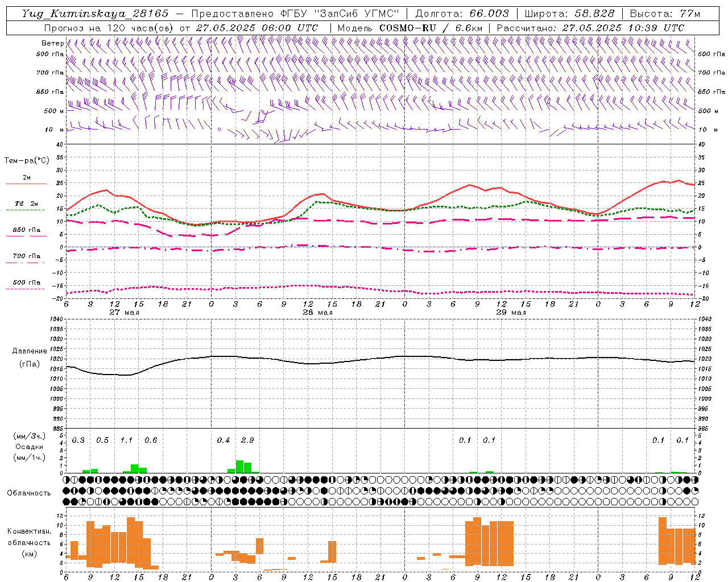Click the '1.1' precipitation value
This screenshot has height=582, width=728.
pyautogui.click(x=126, y=440)
